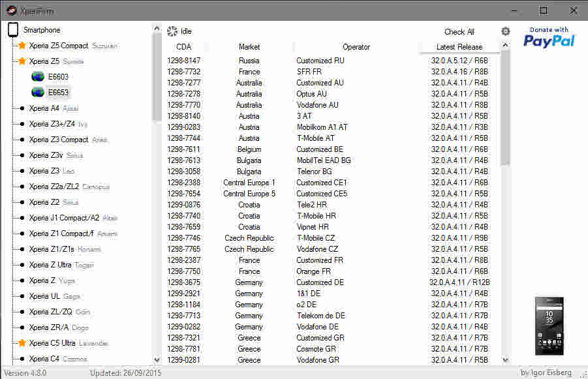Select Xperia Z3+/Z4 in the device tree
Screen dimensions: 588x379
click(52, 124)
